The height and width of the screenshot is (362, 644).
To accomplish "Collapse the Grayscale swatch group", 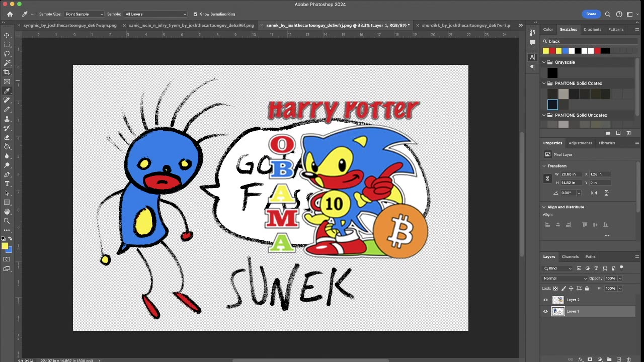I will coord(544,62).
